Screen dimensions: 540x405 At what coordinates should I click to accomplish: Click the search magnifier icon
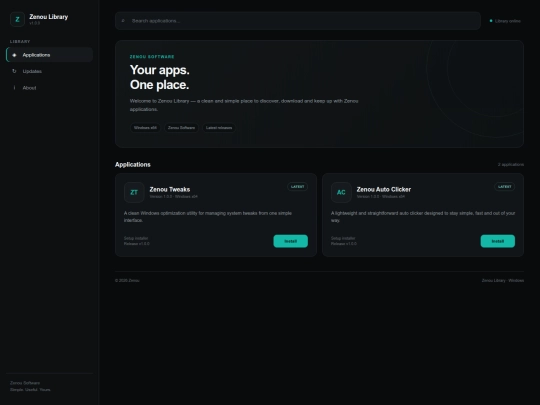123,21
